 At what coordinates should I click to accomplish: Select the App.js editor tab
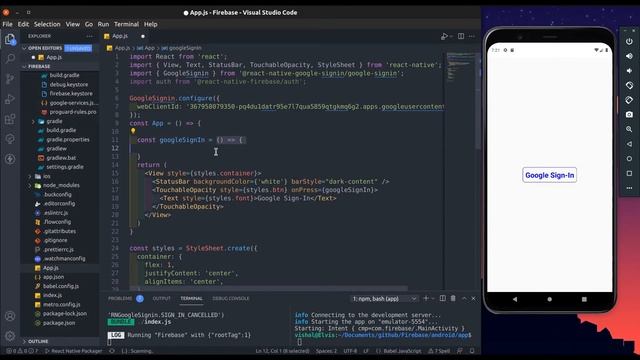[120, 36]
